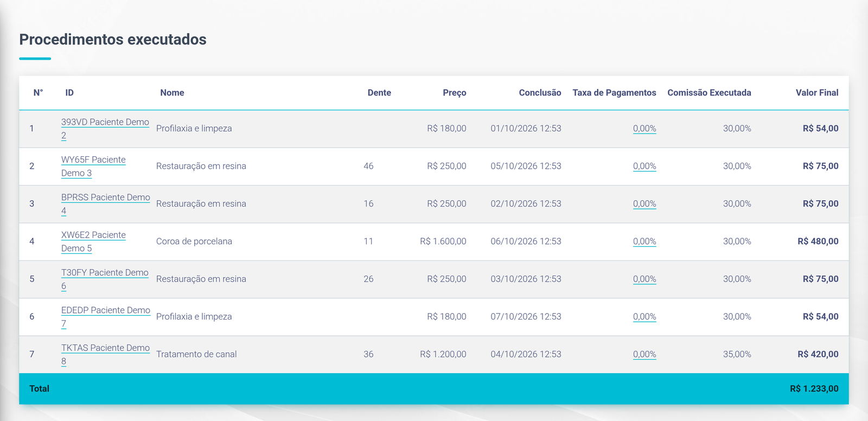
Task: Select the date "04/10/2026 12:53"
Action: [526, 354]
